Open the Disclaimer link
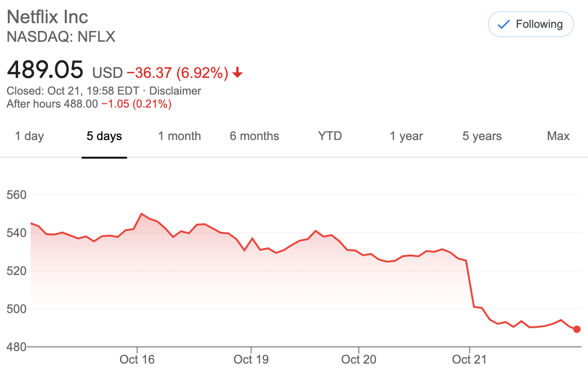588x371 pixels. [x=175, y=91]
